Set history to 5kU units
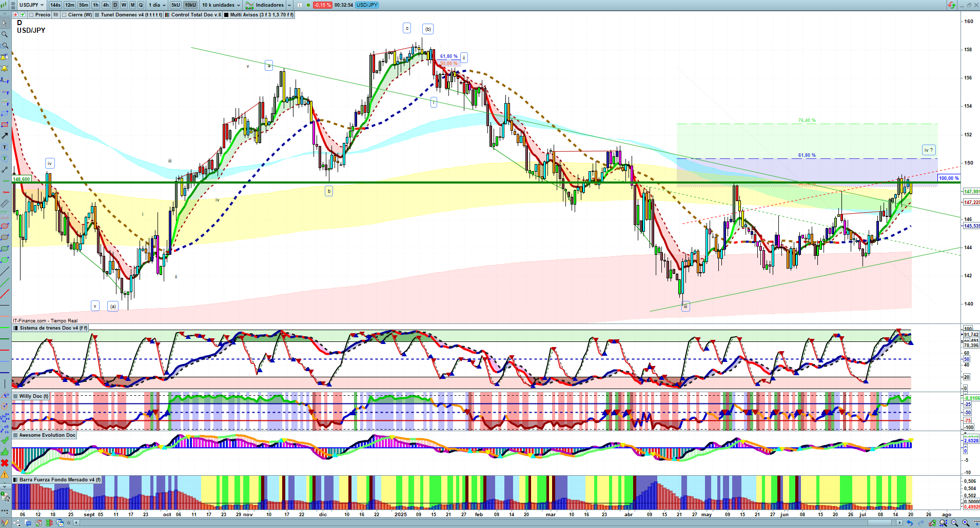This screenshot has width=980, height=528. [x=175, y=5]
